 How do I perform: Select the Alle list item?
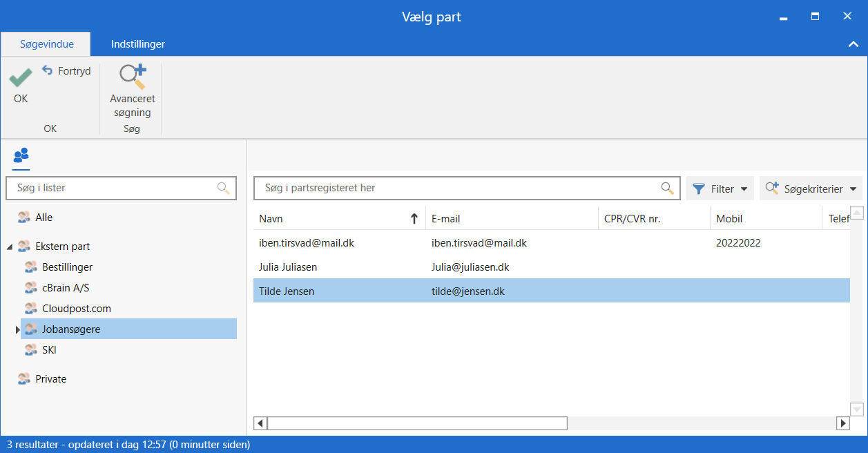point(44,218)
